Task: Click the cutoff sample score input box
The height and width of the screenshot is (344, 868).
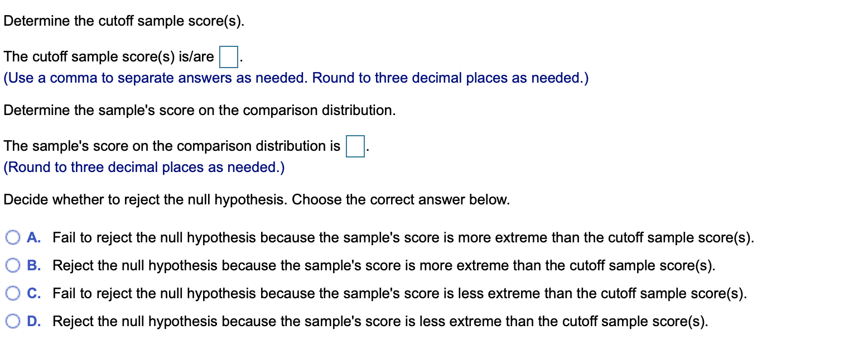Action: [228, 56]
